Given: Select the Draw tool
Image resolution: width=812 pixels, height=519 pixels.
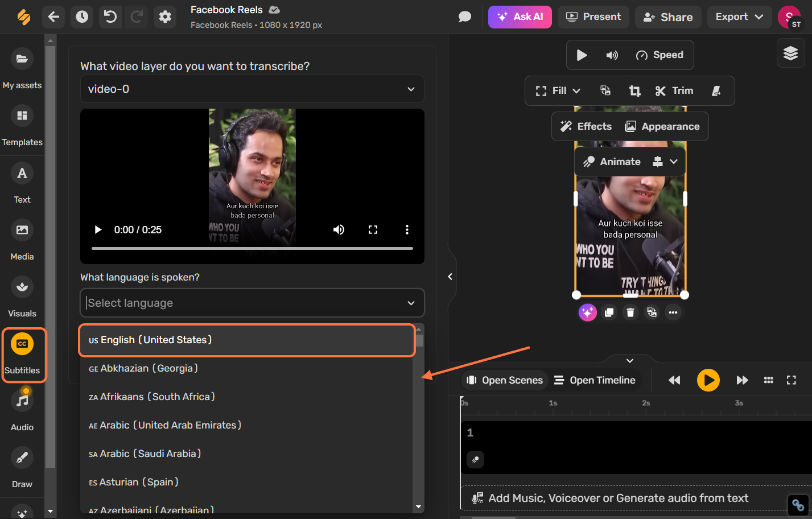Looking at the screenshot, I should coord(22,468).
